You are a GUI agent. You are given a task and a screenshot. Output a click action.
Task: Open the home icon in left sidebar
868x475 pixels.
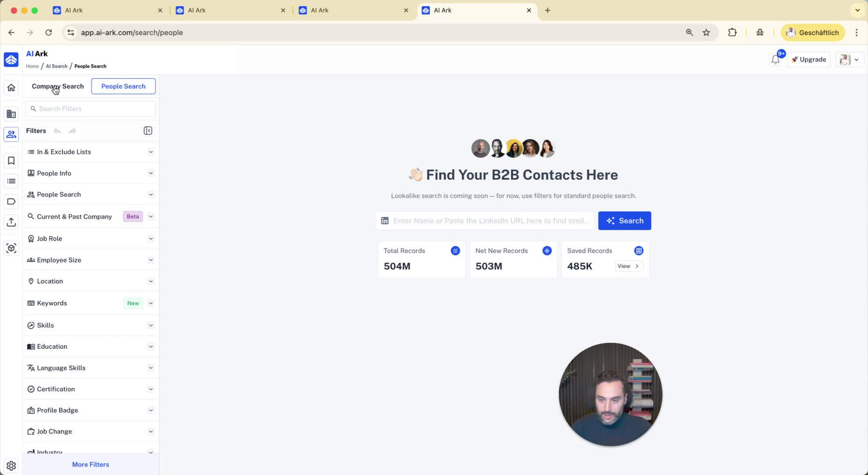[11, 88]
